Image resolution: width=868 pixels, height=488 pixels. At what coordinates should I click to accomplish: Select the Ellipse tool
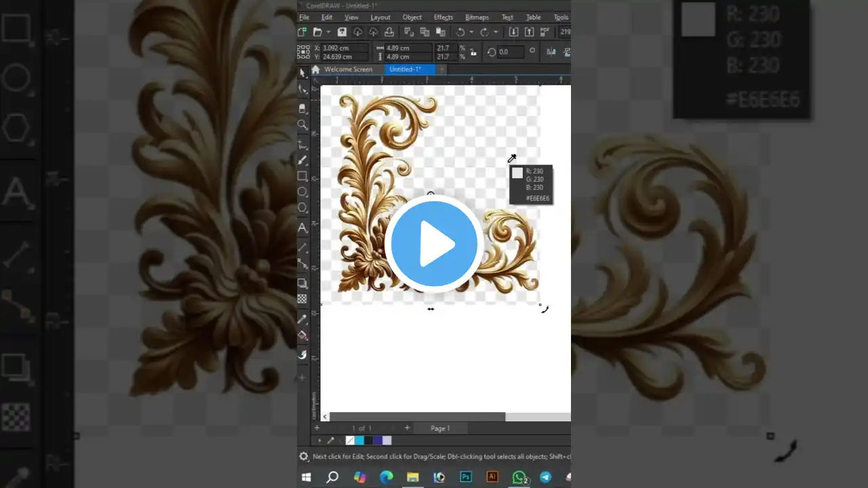(x=302, y=192)
